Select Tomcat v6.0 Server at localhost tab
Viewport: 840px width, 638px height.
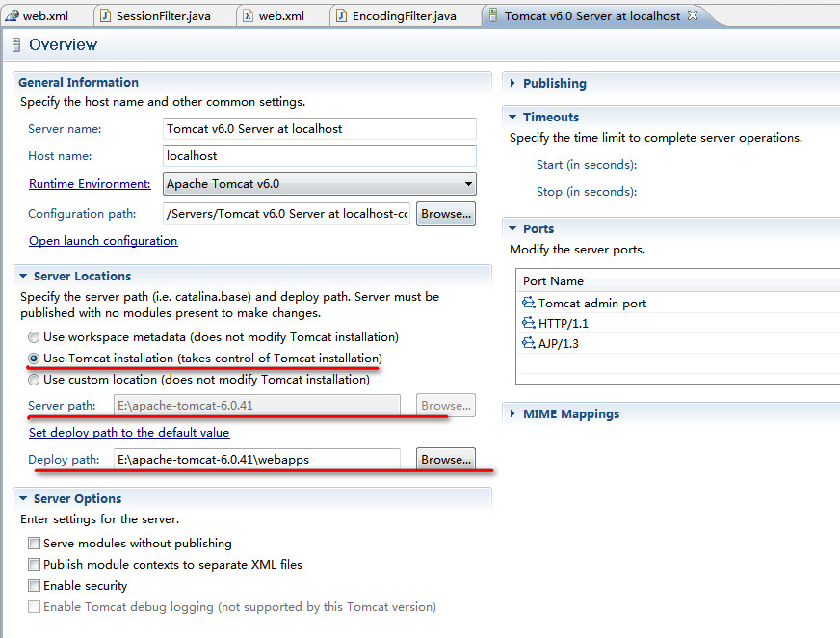[591, 16]
